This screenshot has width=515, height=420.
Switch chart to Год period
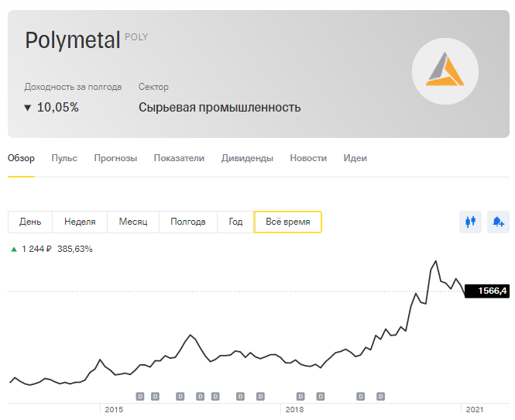tap(235, 222)
